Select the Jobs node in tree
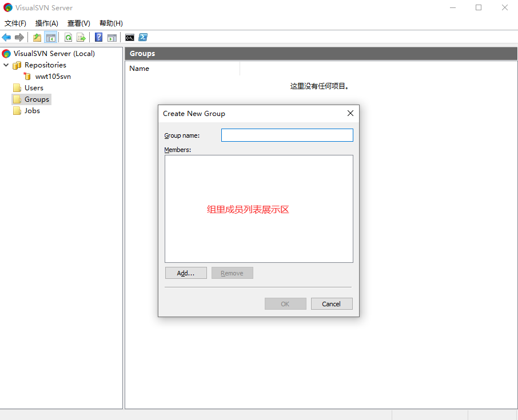Image resolution: width=518 pixels, height=420 pixels. [x=32, y=111]
